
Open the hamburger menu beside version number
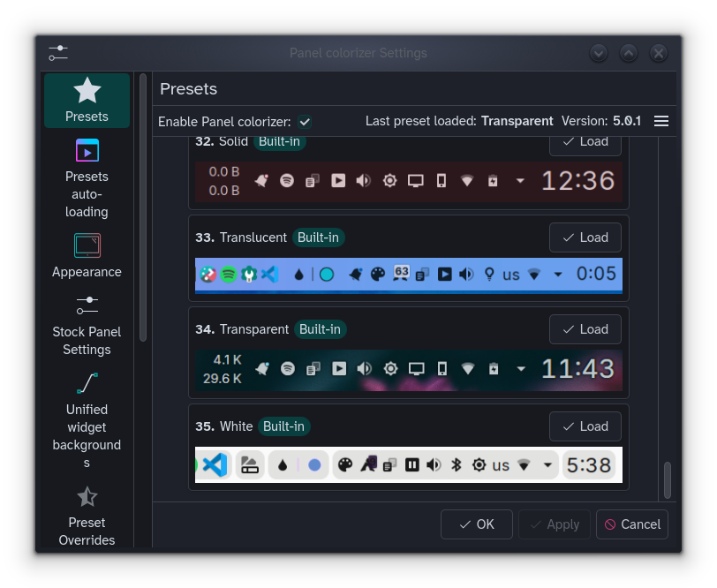660,121
